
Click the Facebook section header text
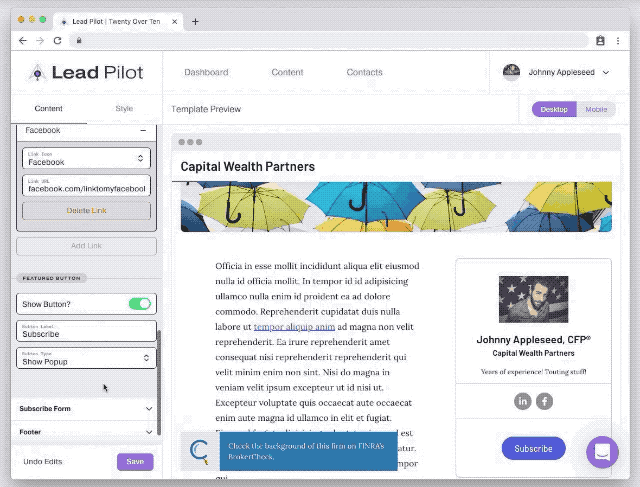42,130
